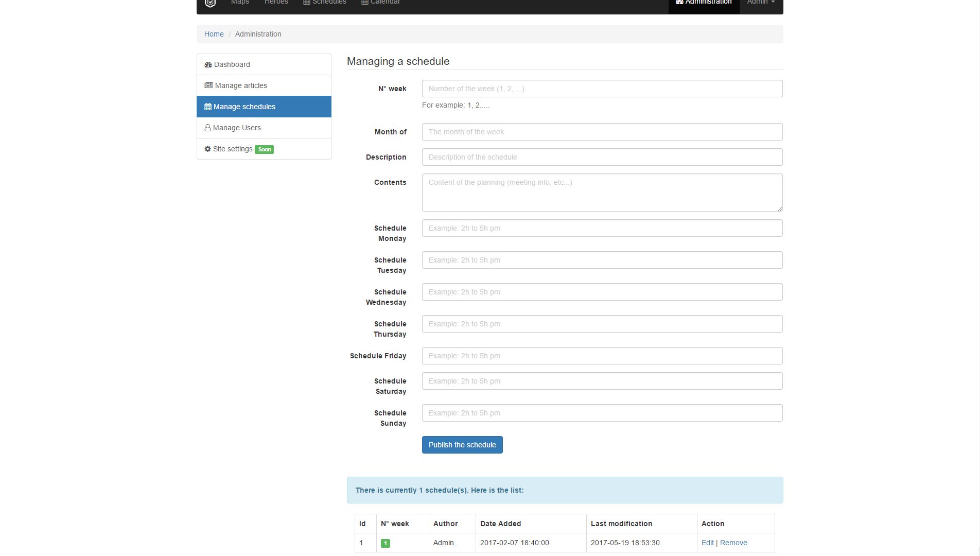The width and height of the screenshot is (980, 556).
Task: Click the Manage Users person icon
Action: pos(207,128)
